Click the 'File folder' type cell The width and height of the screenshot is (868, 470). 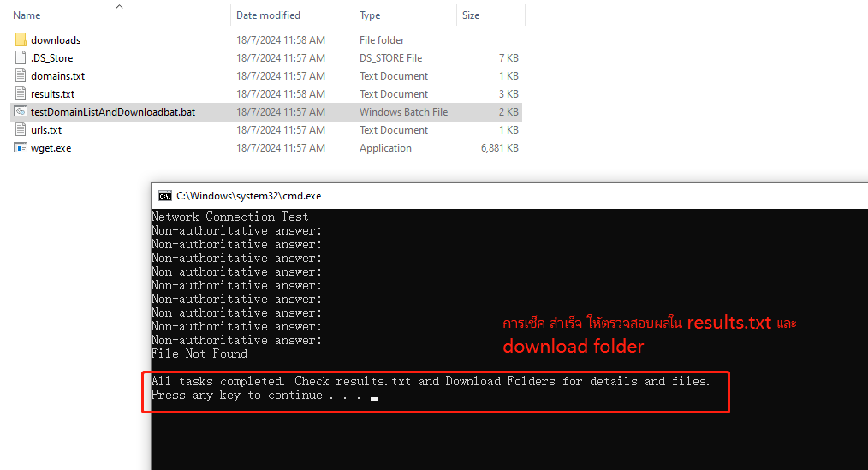382,40
